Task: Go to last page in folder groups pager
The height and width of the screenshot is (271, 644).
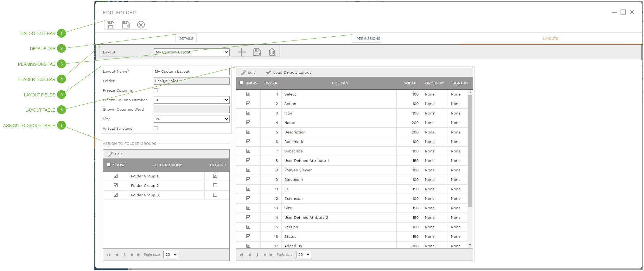Action: pyautogui.click(x=138, y=255)
